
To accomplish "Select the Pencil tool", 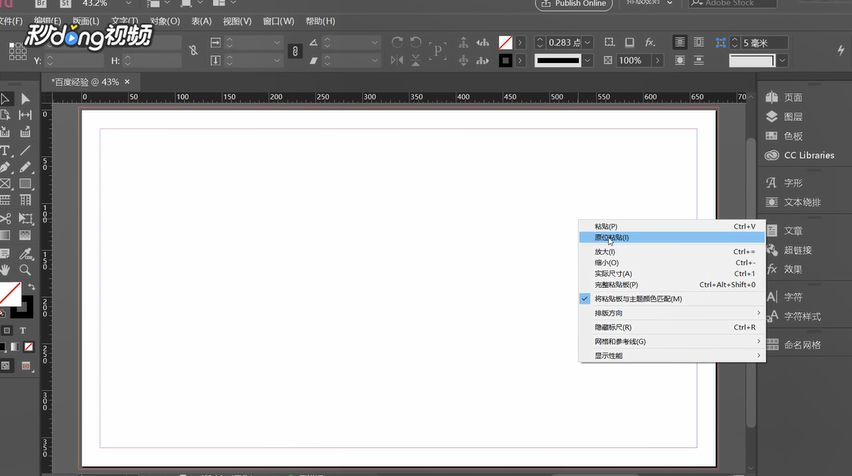I will pos(25,167).
